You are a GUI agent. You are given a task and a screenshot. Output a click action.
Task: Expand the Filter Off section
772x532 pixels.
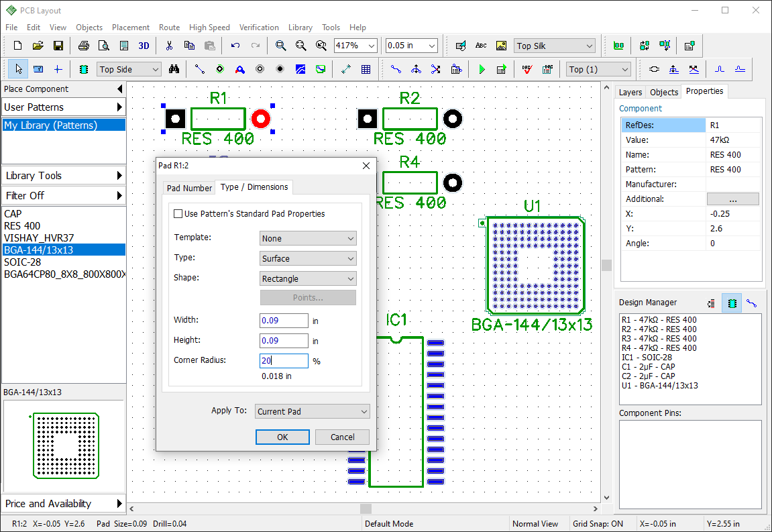64,196
